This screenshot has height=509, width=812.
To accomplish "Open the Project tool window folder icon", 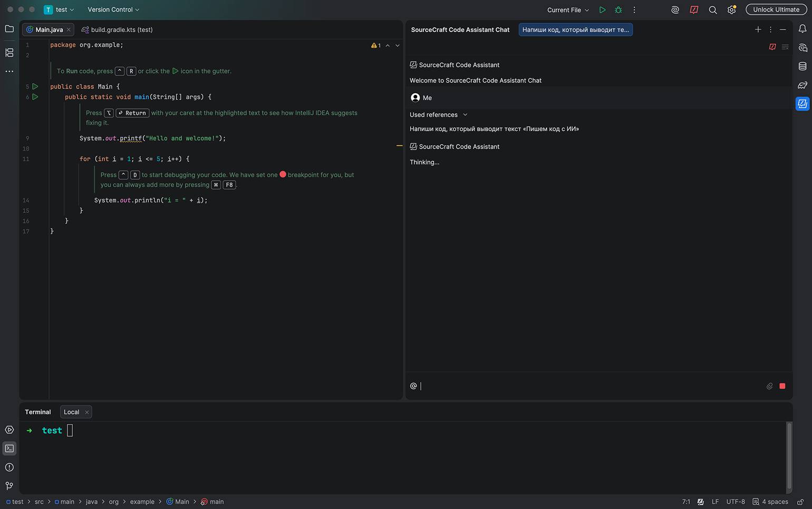I will (9, 29).
